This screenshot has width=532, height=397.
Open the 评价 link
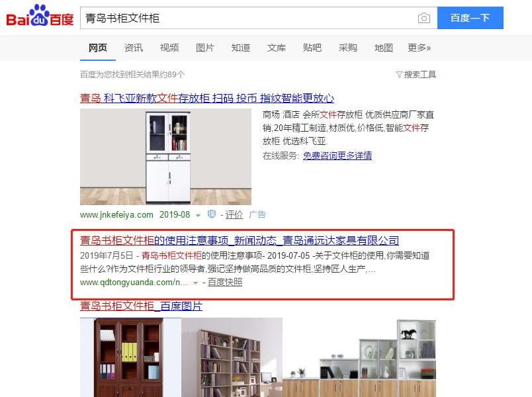(234, 214)
